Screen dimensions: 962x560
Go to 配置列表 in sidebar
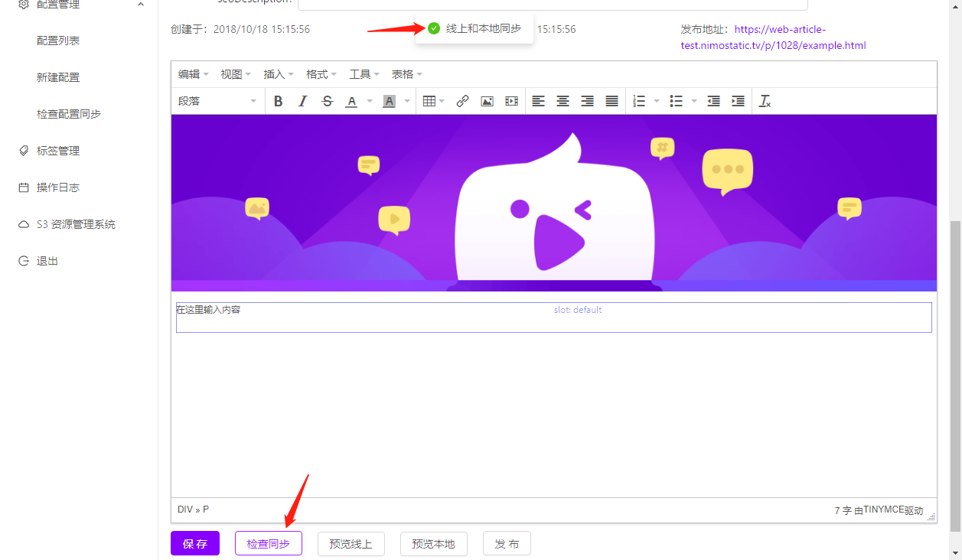point(58,41)
